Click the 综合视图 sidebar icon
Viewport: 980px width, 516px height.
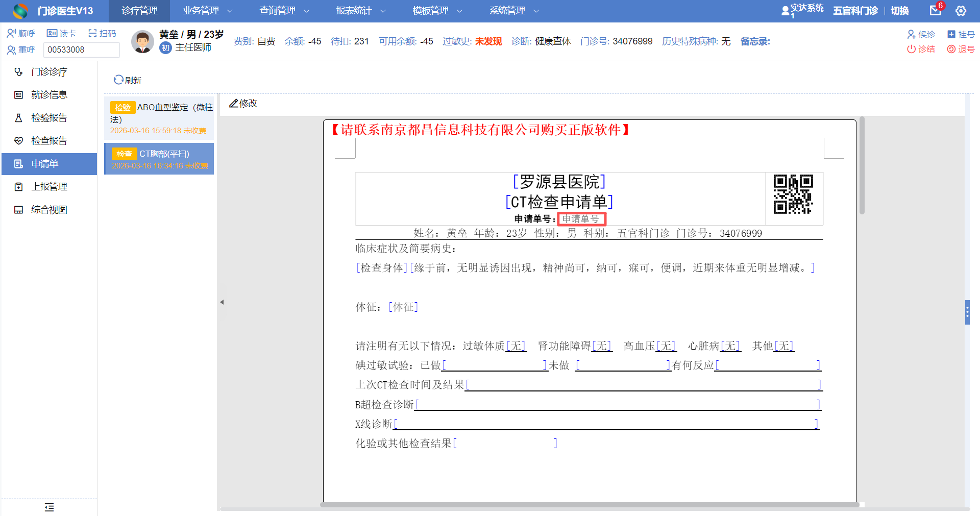(x=19, y=210)
